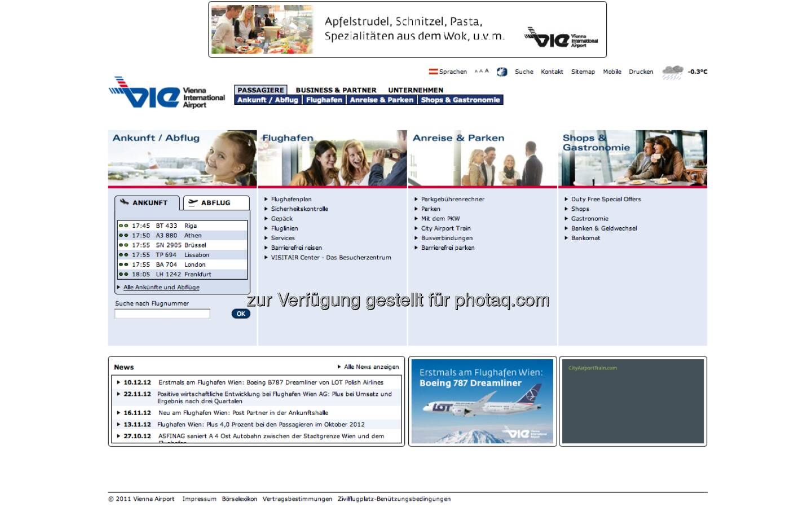Switch to the ABFLUG tab

coord(215,203)
